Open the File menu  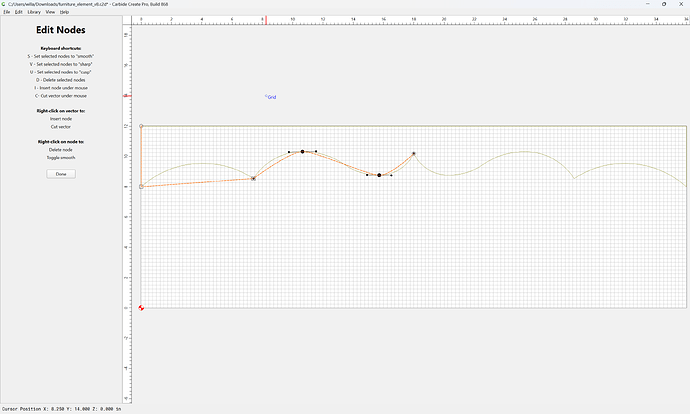[7, 12]
